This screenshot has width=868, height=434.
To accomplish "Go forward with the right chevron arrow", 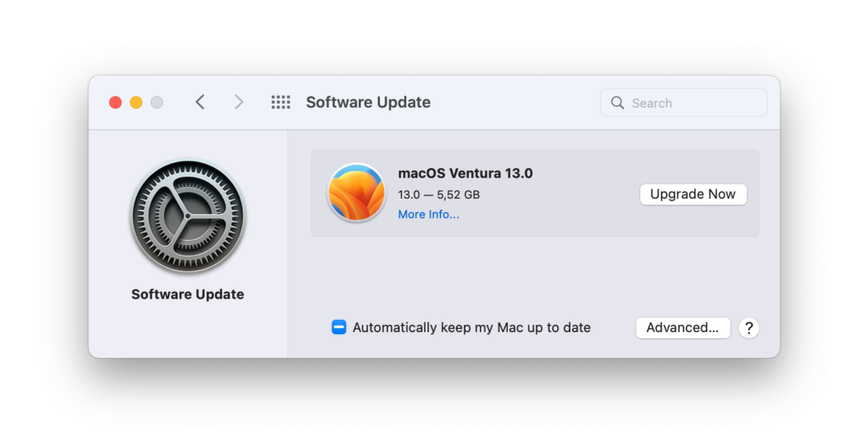I will tap(239, 102).
